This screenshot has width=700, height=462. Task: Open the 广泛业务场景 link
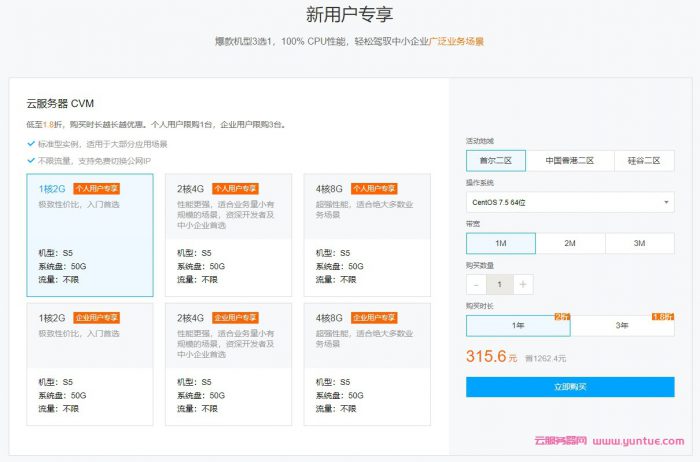click(456, 42)
